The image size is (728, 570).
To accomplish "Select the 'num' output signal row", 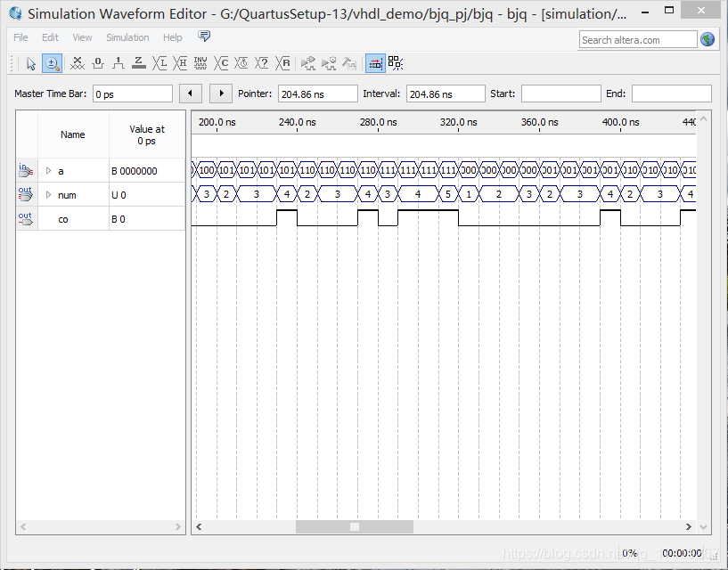I will [101, 194].
